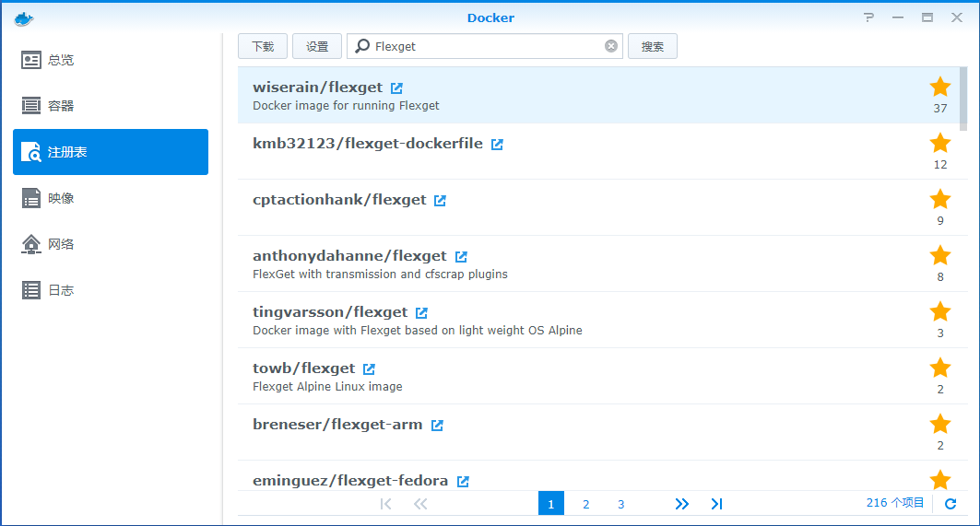The height and width of the screenshot is (526, 980).
Task: Click the 下载 download button
Action: coord(263,46)
